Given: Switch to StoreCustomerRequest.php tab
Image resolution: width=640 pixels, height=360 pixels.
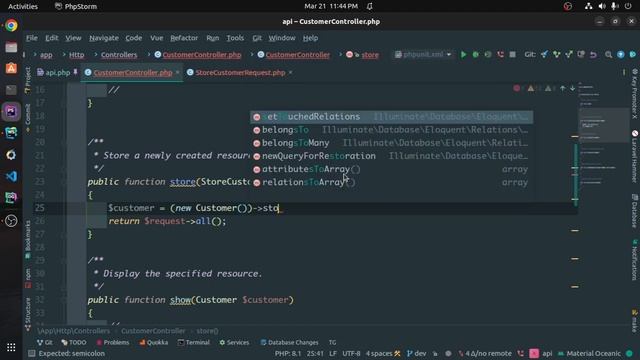Looking at the screenshot, I should point(240,73).
